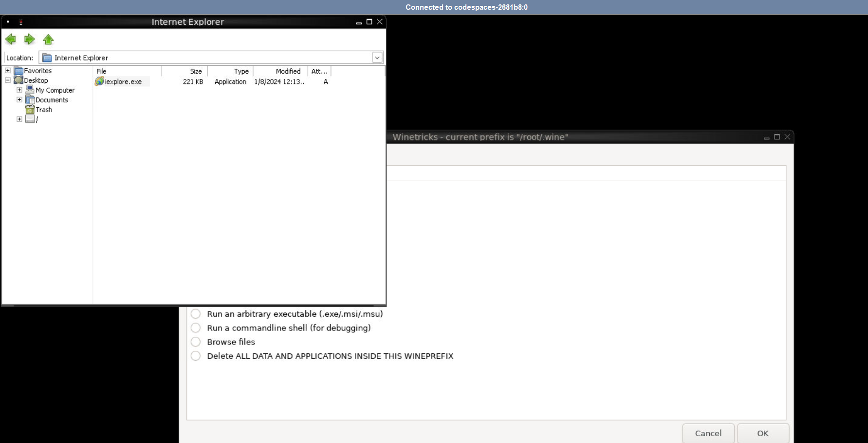Select the Trash tree label
The image size is (868, 443).
pyautogui.click(x=44, y=110)
